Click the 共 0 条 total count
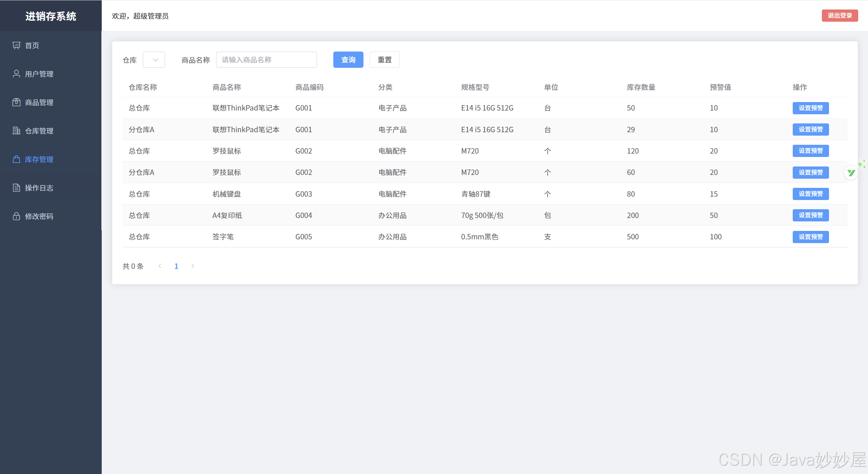868x474 pixels. click(133, 266)
